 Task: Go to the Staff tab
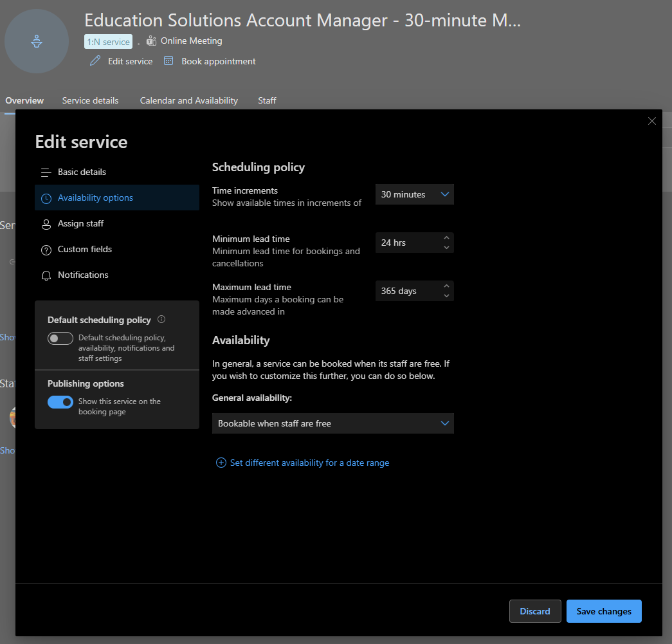point(267,100)
